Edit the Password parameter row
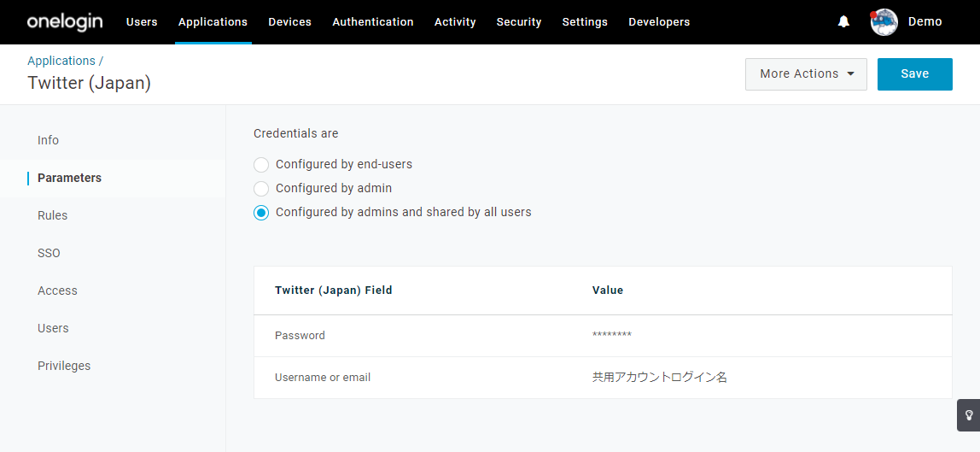 click(x=603, y=336)
